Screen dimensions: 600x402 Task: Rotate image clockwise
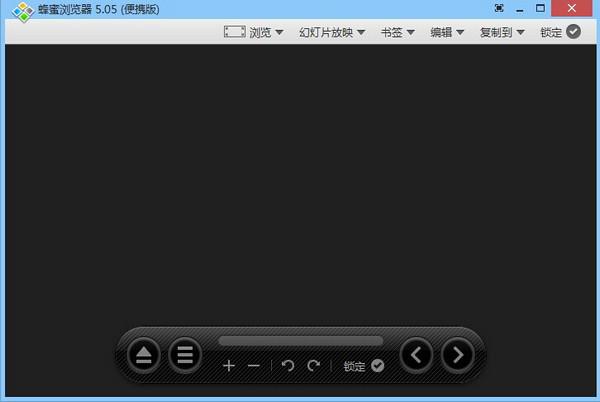pos(313,366)
